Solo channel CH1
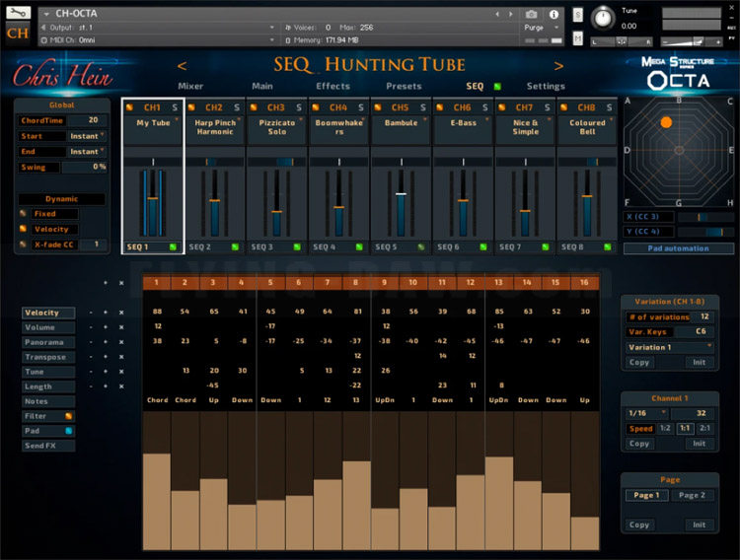Viewport: 740px width, 560px height. point(175,107)
